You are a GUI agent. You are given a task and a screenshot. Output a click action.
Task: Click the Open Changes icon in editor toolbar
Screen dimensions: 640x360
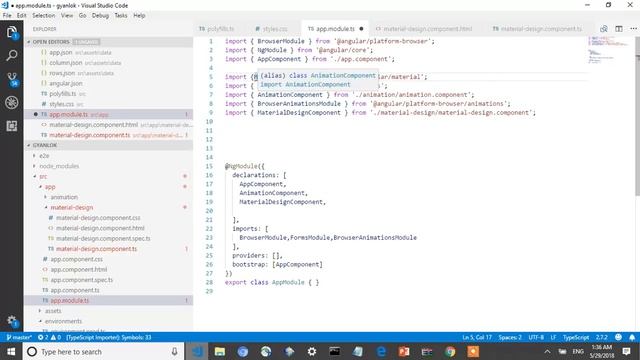click(x=604, y=29)
